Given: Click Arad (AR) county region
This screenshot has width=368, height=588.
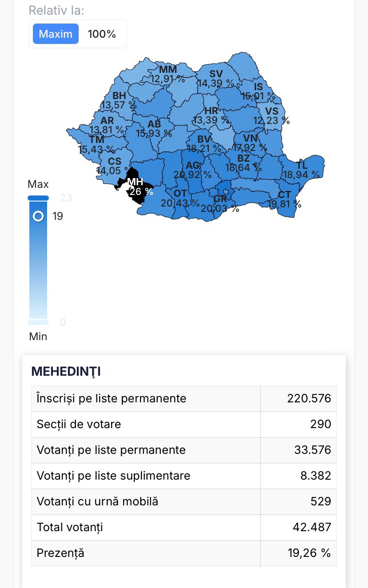Looking at the screenshot, I should pos(107,125).
